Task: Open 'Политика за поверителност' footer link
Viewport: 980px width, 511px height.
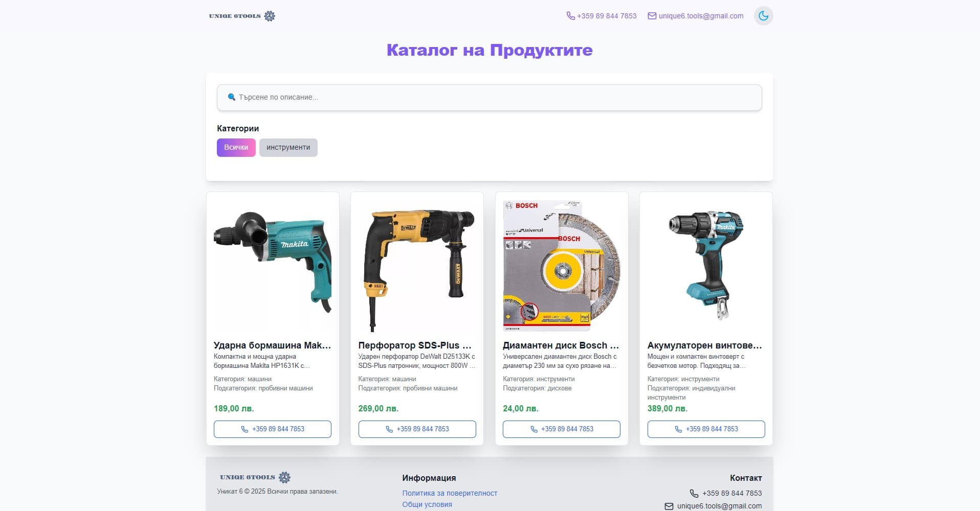Action: point(450,493)
